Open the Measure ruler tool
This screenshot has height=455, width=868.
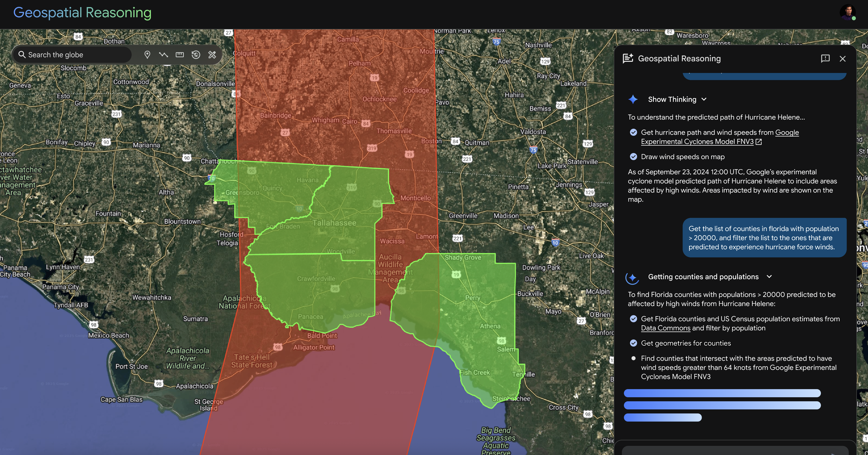point(180,55)
